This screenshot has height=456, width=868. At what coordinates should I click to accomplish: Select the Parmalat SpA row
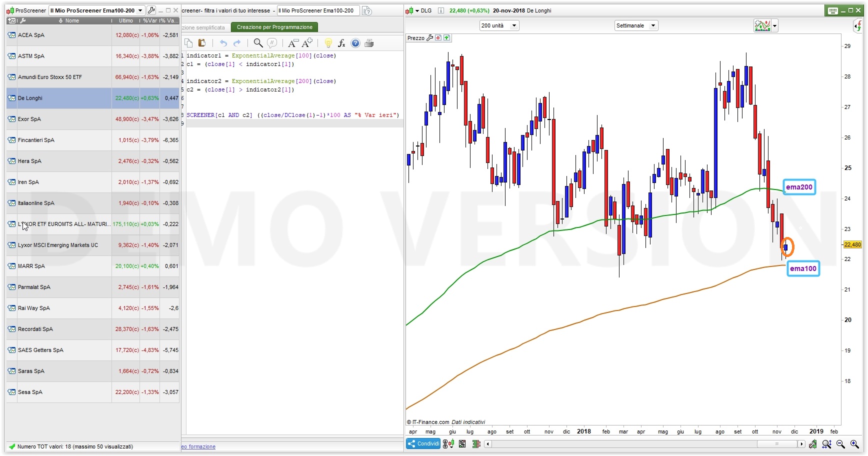tap(93, 287)
